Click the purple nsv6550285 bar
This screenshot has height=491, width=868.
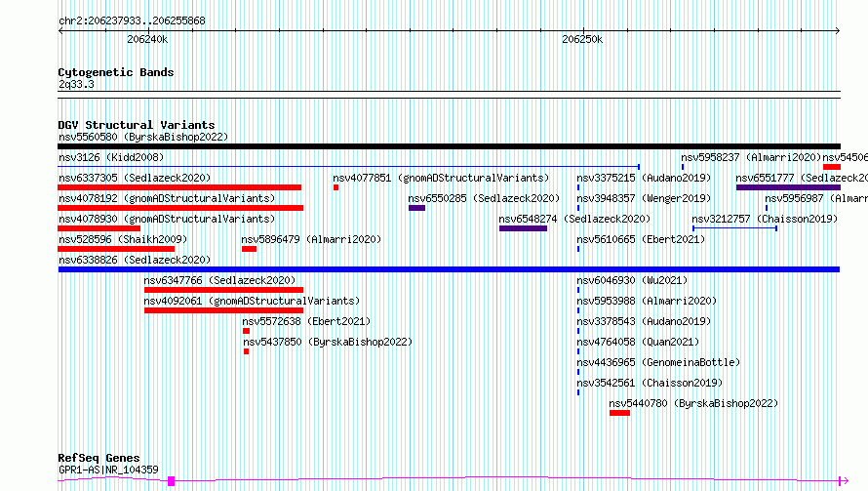416,208
